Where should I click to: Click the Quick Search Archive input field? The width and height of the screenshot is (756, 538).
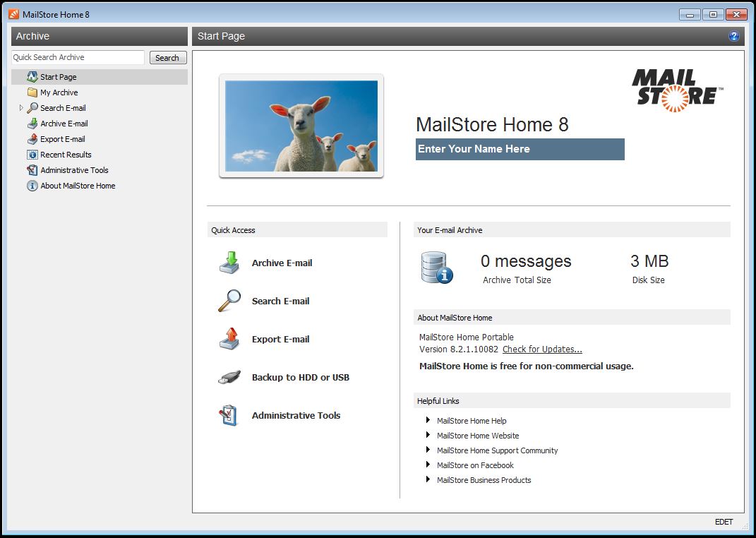(78, 57)
